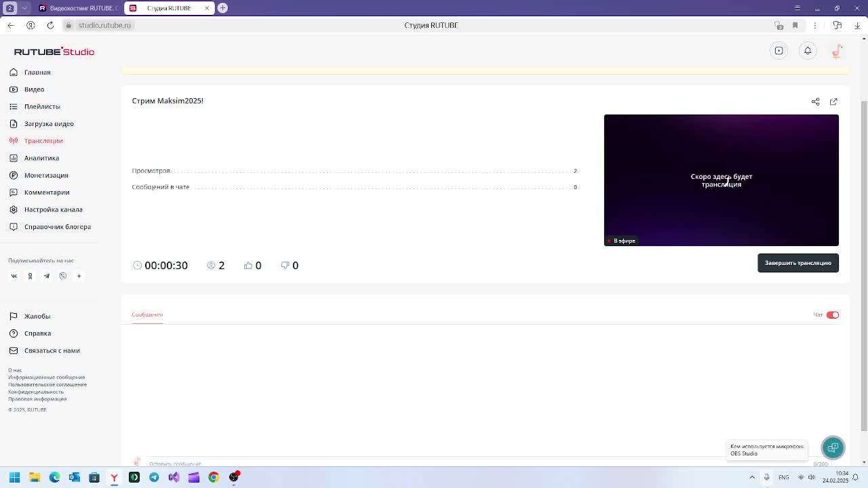Click the RUTUBE Studio logo

[x=54, y=52]
